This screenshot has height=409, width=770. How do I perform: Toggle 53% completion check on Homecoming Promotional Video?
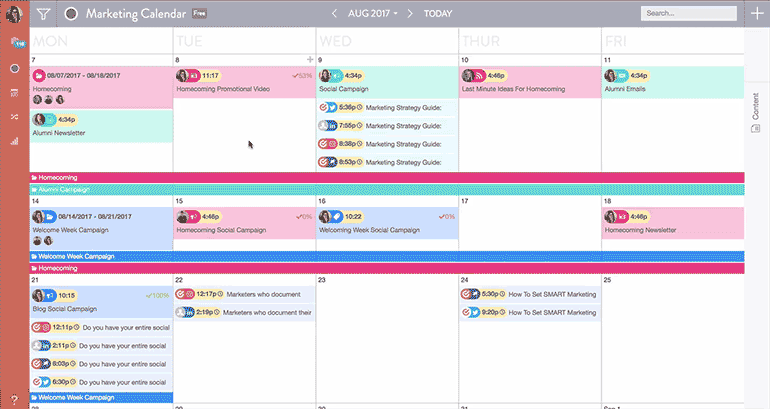[302, 76]
